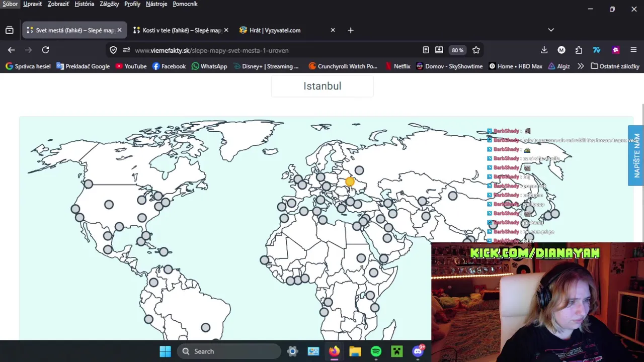Click the purple extension icon in toolbar
The width and height of the screenshot is (644, 362).
(x=615, y=50)
